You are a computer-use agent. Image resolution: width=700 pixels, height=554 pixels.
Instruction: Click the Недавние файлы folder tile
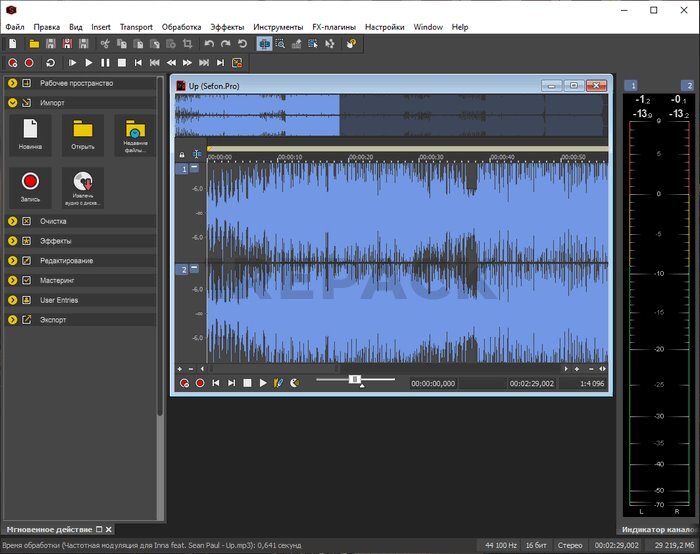click(x=134, y=133)
